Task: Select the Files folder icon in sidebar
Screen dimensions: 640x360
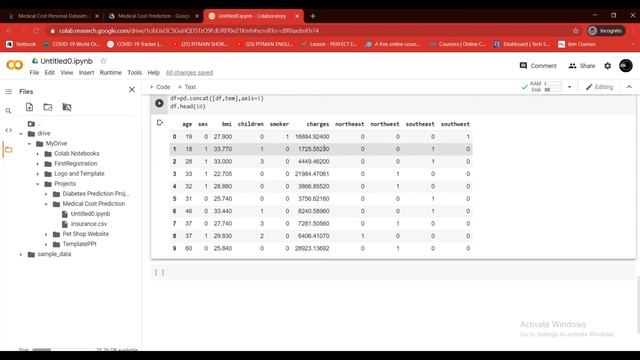Action: [9, 150]
